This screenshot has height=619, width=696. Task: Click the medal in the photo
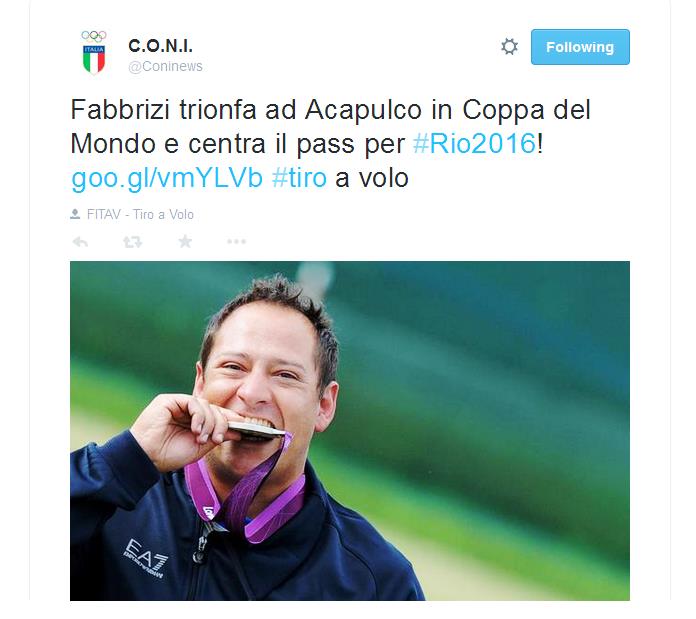point(256,430)
